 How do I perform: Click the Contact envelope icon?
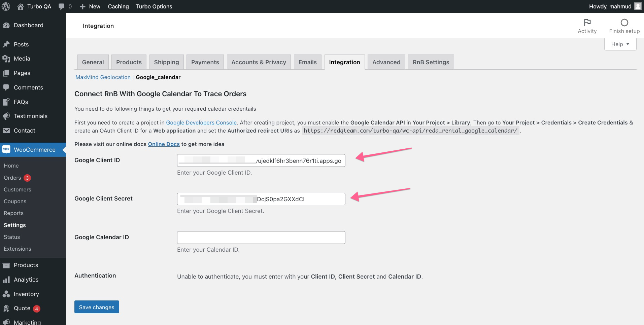[6, 131]
